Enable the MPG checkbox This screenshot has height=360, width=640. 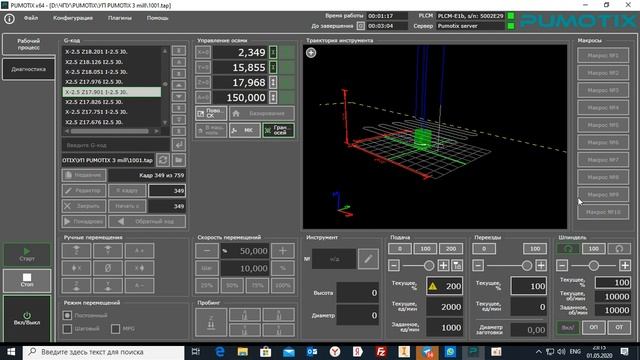(116, 329)
